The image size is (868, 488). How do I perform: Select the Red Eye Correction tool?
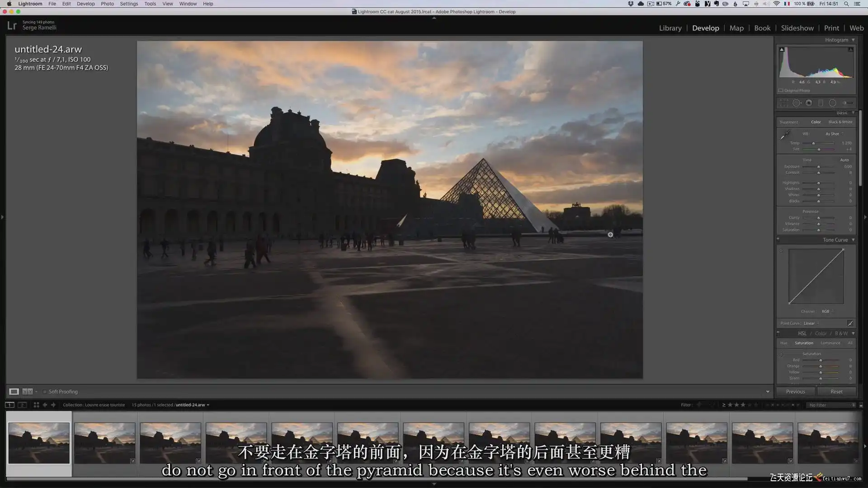pos(809,103)
